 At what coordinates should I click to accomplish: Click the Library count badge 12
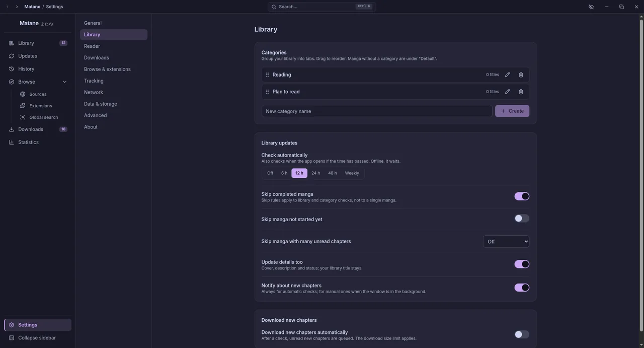click(63, 43)
